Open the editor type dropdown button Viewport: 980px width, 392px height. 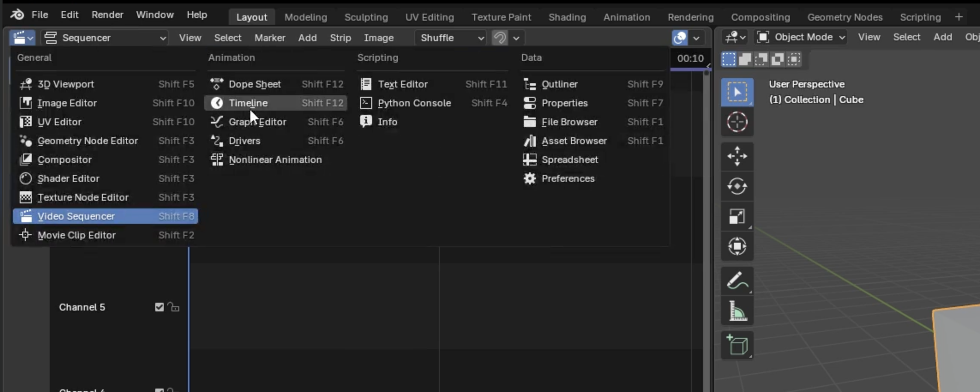click(x=23, y=38)
